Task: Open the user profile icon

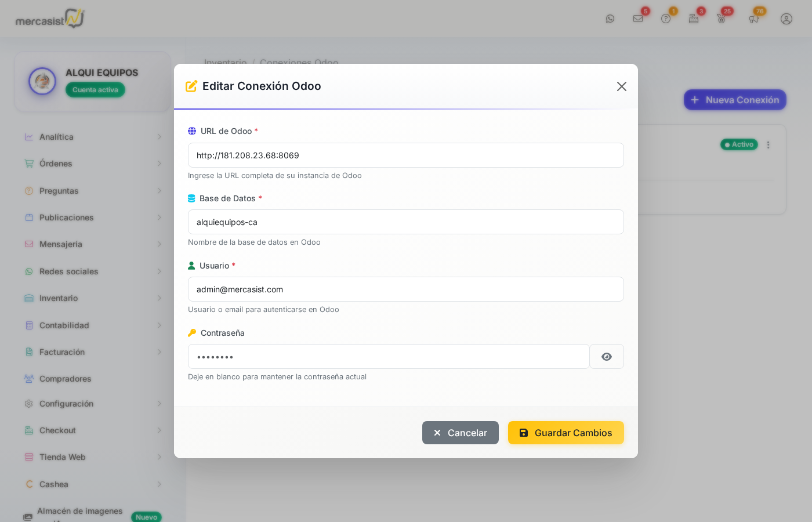Action: point(786,19)
